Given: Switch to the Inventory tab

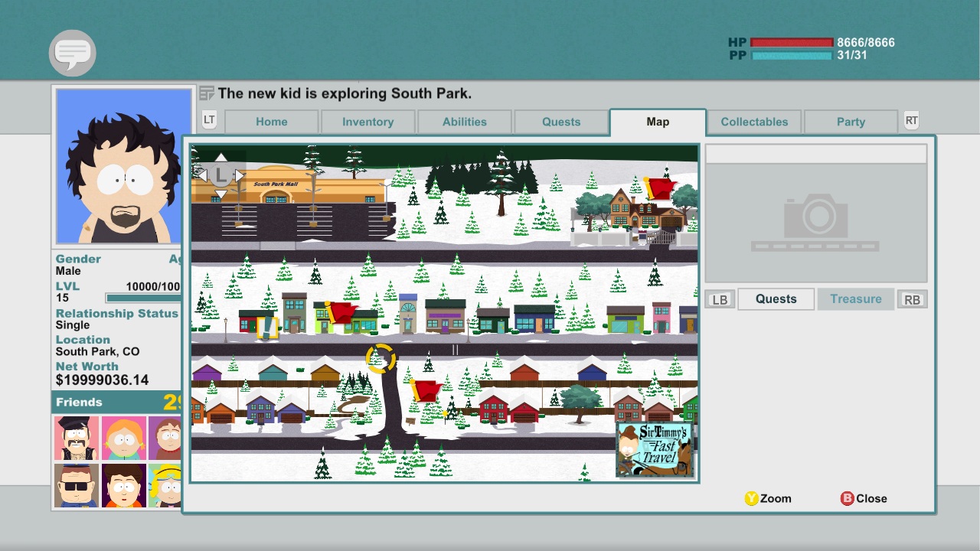Looking at the screenshot, I should [367, 122].
